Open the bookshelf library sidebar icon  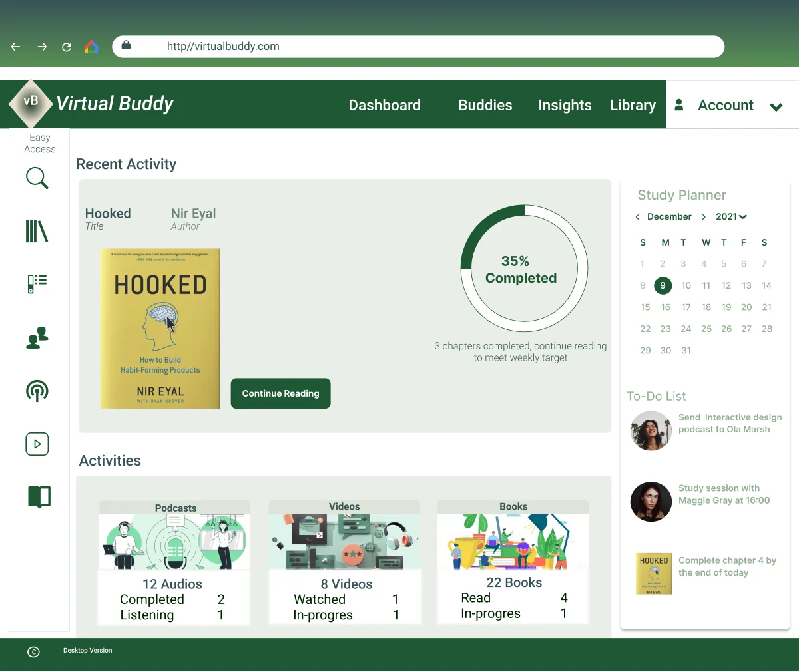(37, 232)
